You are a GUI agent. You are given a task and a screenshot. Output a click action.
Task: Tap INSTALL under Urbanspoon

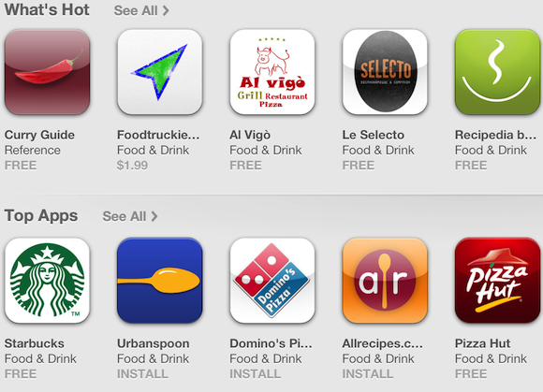[x=142, y=374]
